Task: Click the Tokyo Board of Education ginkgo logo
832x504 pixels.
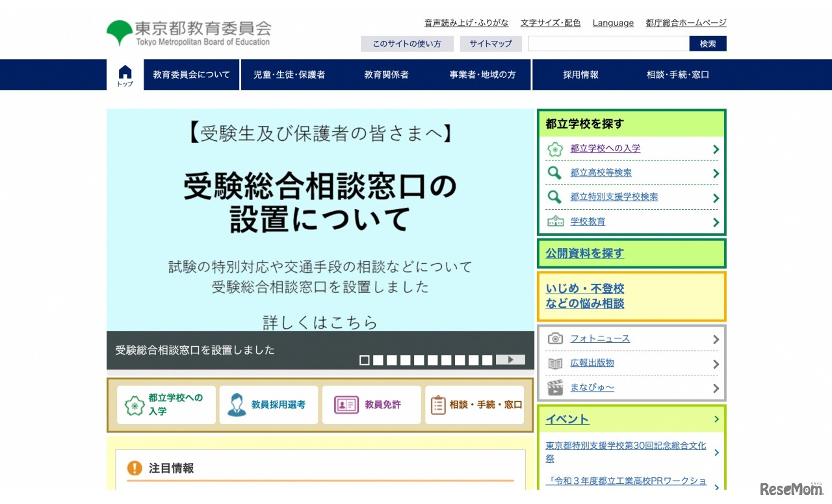Action: click(119, 32)
